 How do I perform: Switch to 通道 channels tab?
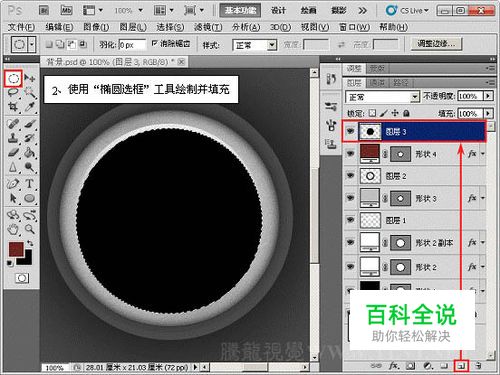[377, 82]
